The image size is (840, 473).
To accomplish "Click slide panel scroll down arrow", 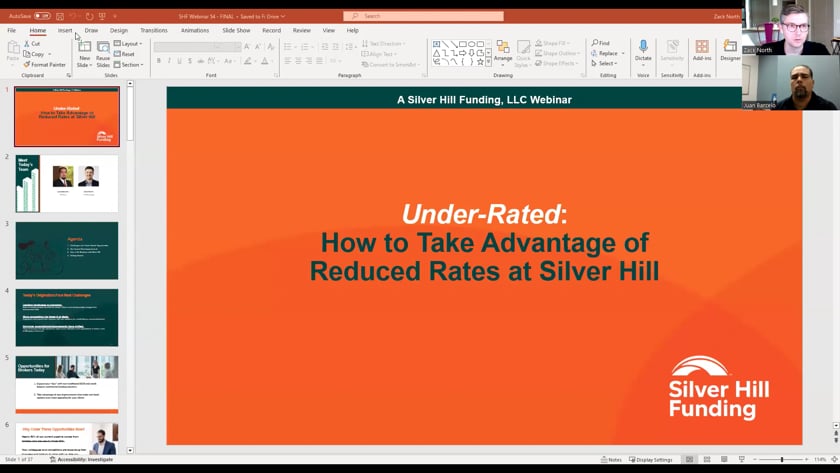I will click(130, 451).
